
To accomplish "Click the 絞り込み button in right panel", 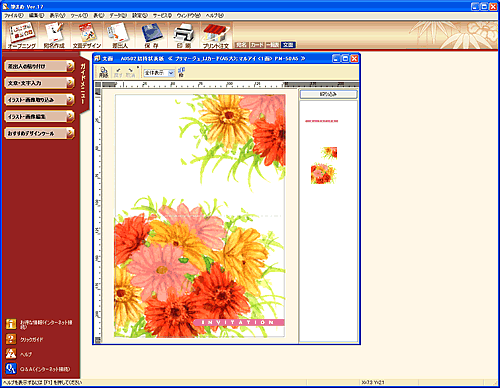I will pyautogui.click(x=329, y=94).
